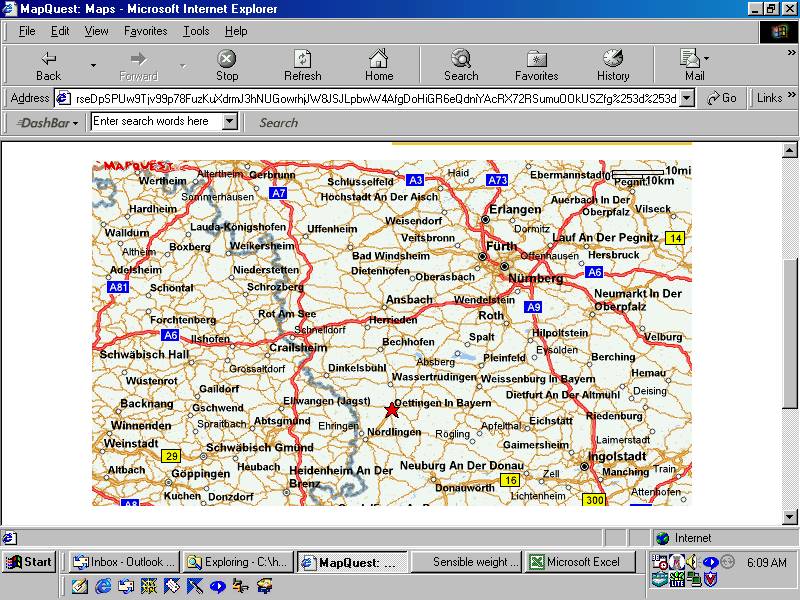Click the Back navigation arrow icon
The height and width of the screenshot is (600, 800).
[x=48, y=60]
